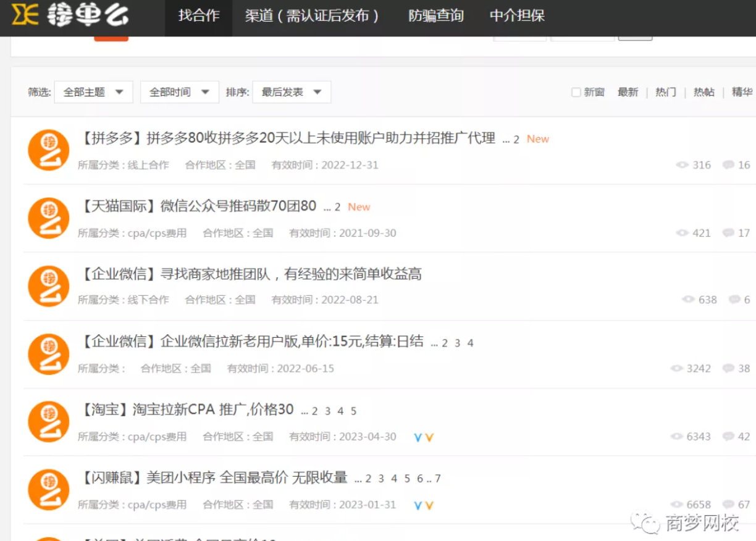Click New badge on 天猫国际 post
The image size is (756, 541).
pos(359,207)
